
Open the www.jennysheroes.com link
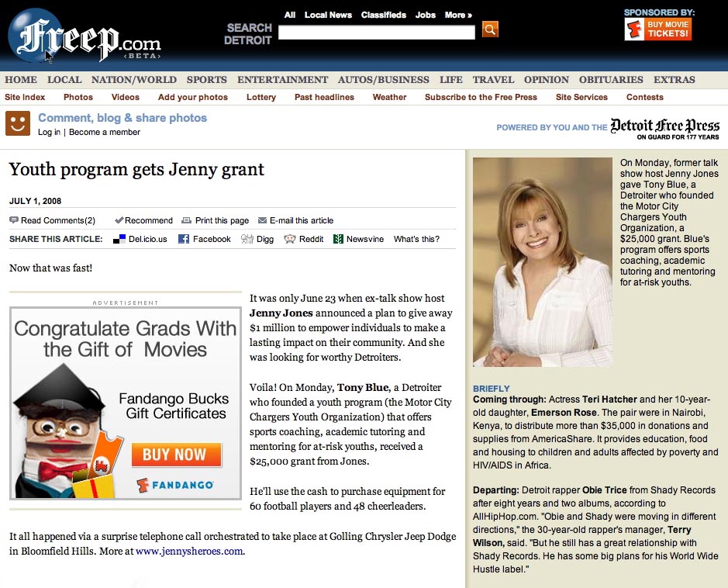[189, 552]
